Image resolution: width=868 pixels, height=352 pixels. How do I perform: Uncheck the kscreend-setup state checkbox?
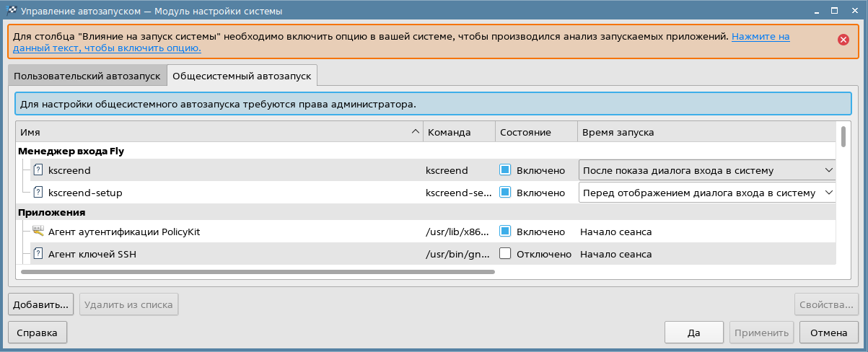coord(505,193)
